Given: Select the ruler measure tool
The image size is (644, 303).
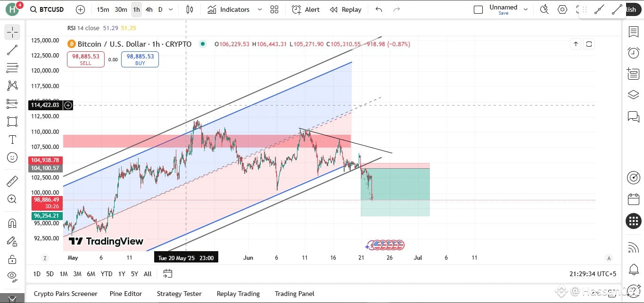Looking at the screenshot, I should tap(12, 181).
